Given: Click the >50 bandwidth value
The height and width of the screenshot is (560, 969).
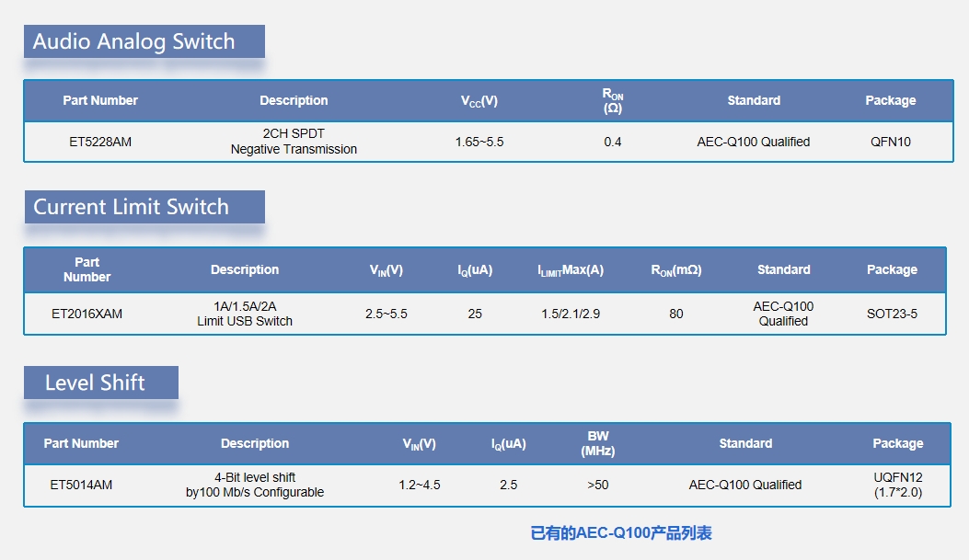Looking at the screenshot, I should coord(597,485).
